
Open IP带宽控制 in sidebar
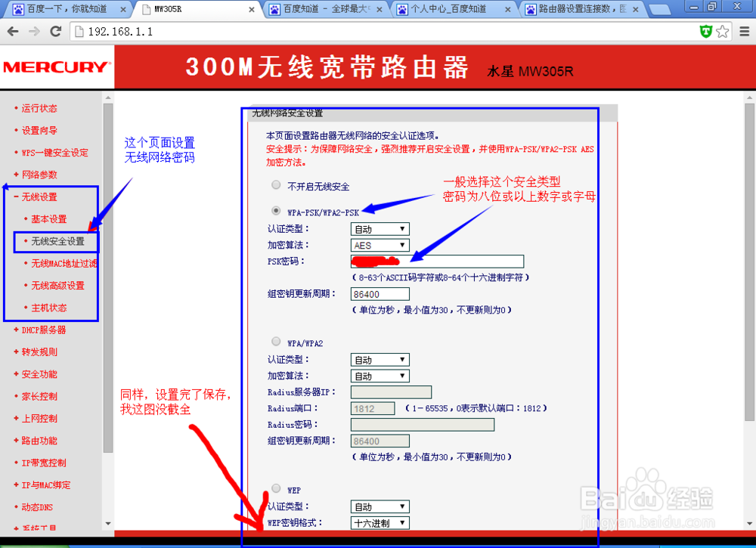[x=43, y=463]
